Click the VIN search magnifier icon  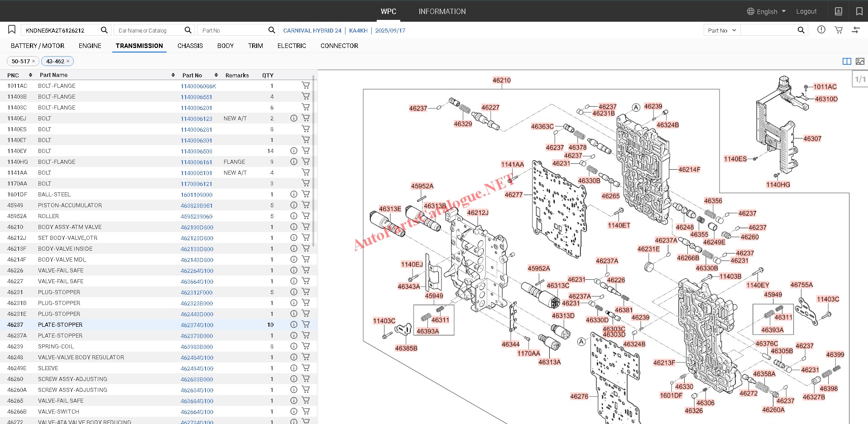[x=104, y=30]
